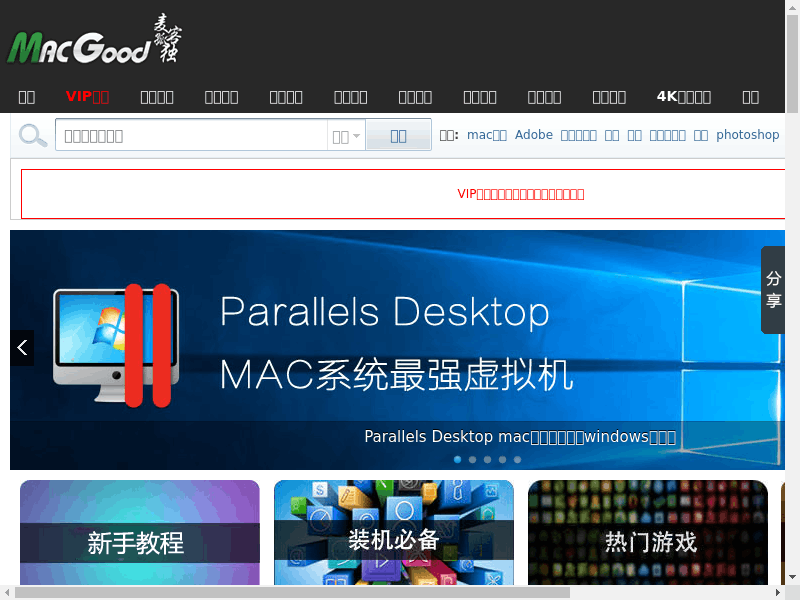Open the 装机必备 category card
This screenshot has width=800, height=600.
pos(394,532)
